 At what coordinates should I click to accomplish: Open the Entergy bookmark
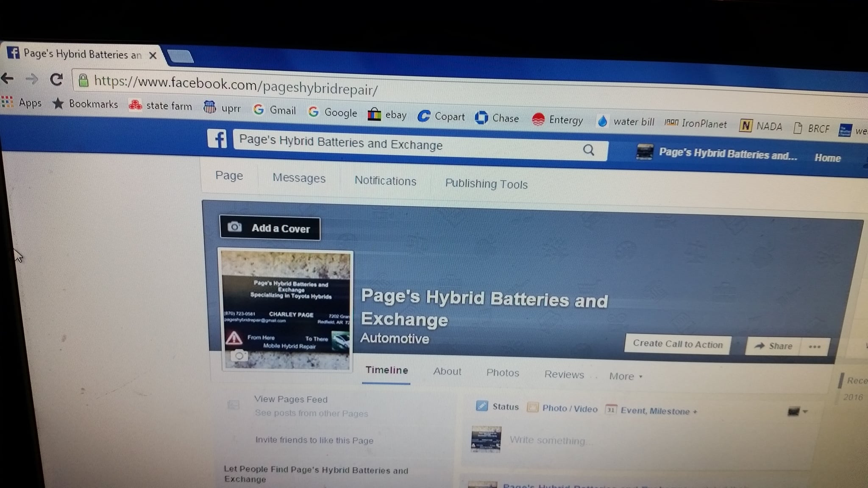pyautogui.click(x=557, y=120)
